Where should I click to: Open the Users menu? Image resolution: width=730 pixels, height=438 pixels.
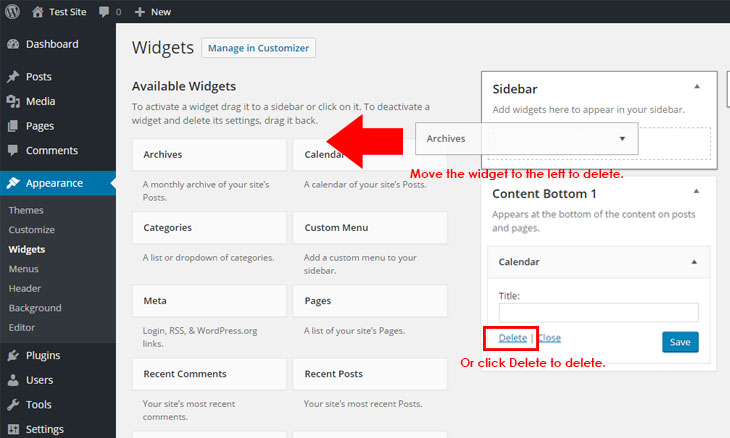click(x=40, y=380)
